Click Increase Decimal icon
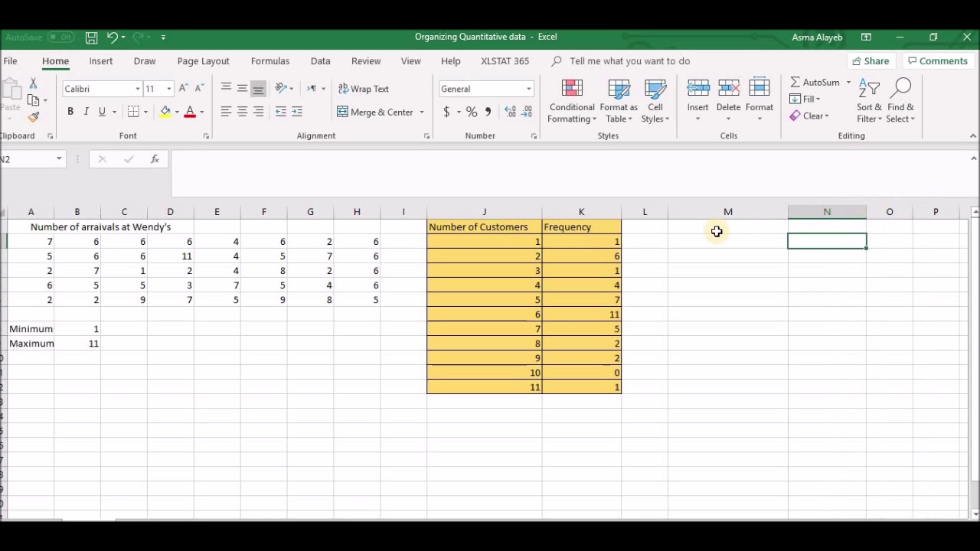Screen dimensions: 980x551 pyautogui.click(x=510, y=112)
